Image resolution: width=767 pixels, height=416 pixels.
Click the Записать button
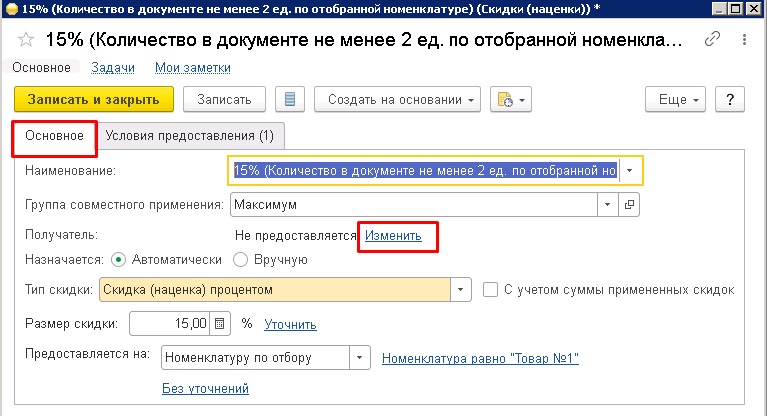(x=224, y=99)
